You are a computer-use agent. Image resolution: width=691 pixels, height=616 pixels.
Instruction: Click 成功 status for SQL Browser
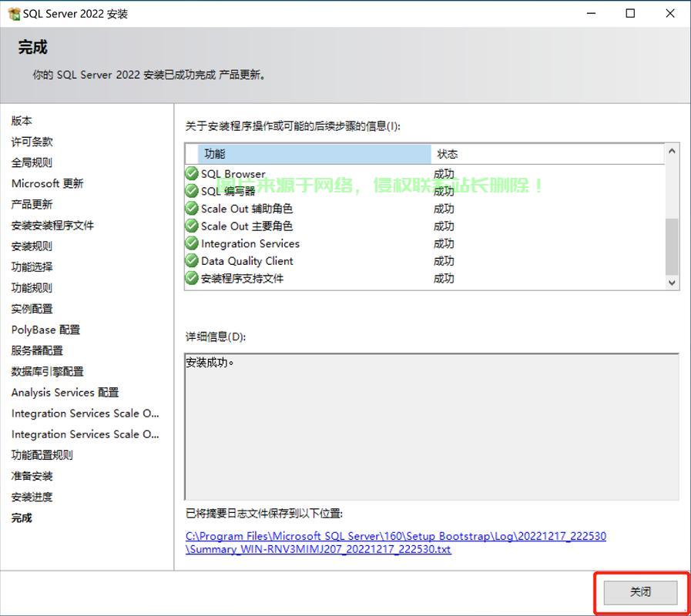point(444,173)
